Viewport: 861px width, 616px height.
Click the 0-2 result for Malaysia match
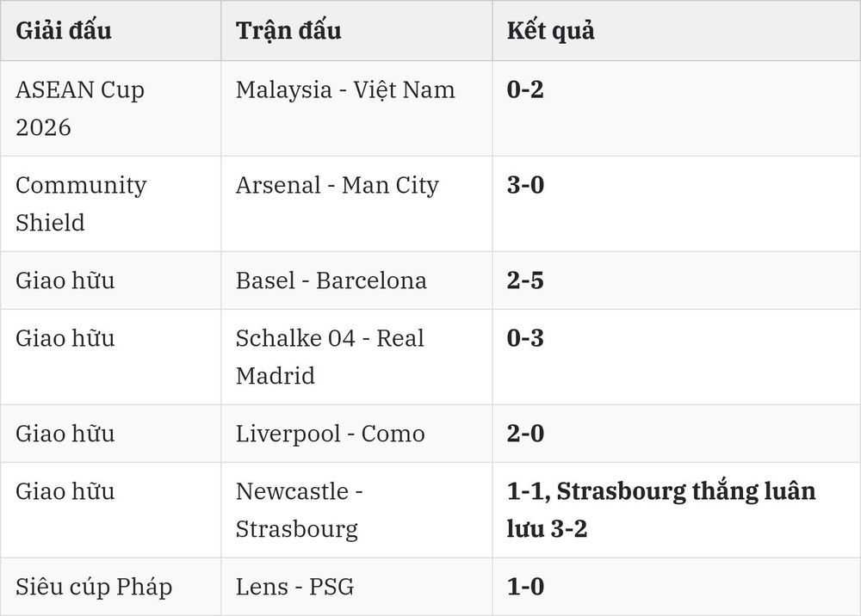pyautogui.click(x=525, y=89)
